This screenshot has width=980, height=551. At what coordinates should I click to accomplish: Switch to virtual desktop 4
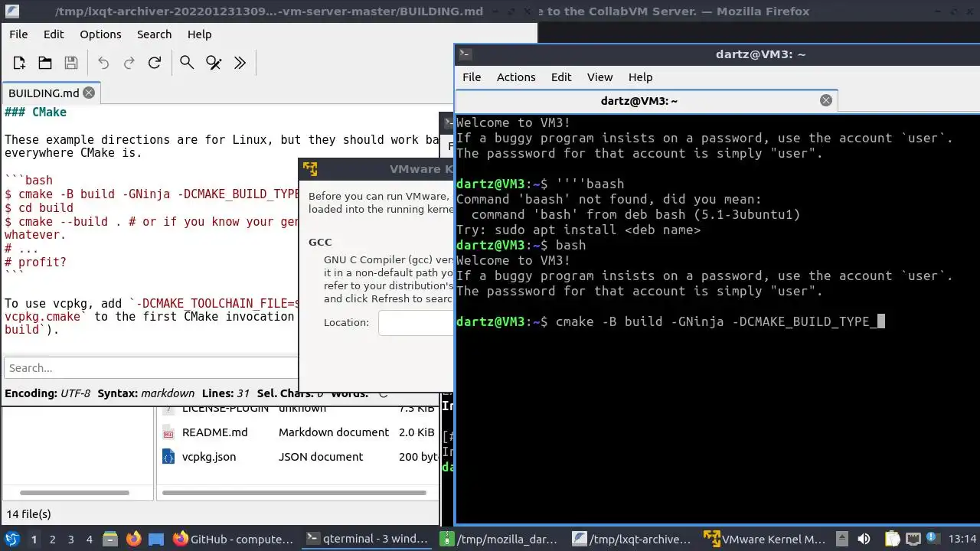(x=90, y=540)
